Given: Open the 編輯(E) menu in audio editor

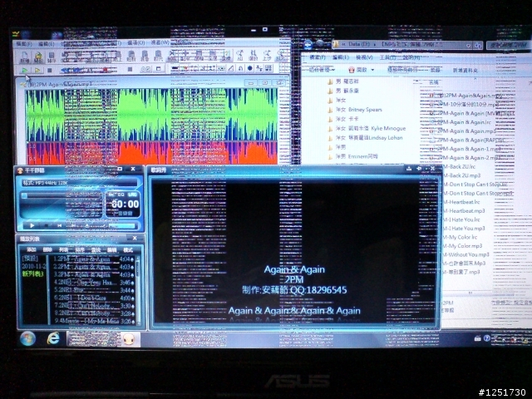Looking at the screenshot, I should point(47,44).
